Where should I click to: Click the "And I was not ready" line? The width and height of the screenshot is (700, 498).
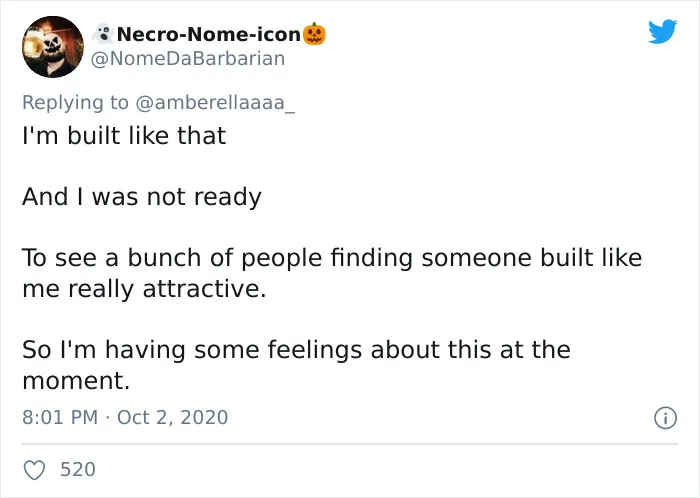tap(142, 197)
